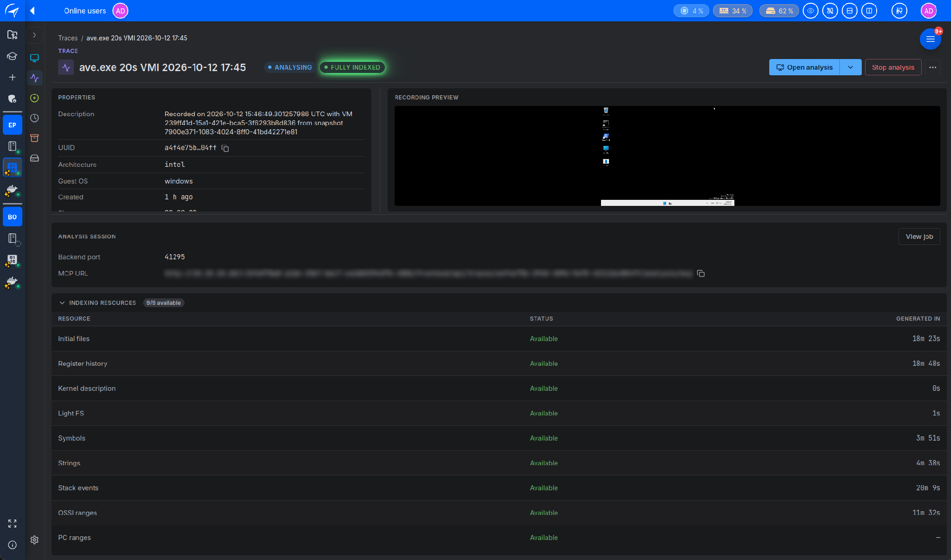This screenshot has width=951, height=560.
Task: Collapse the Indexing Resources section
Action: click(62, 303)
